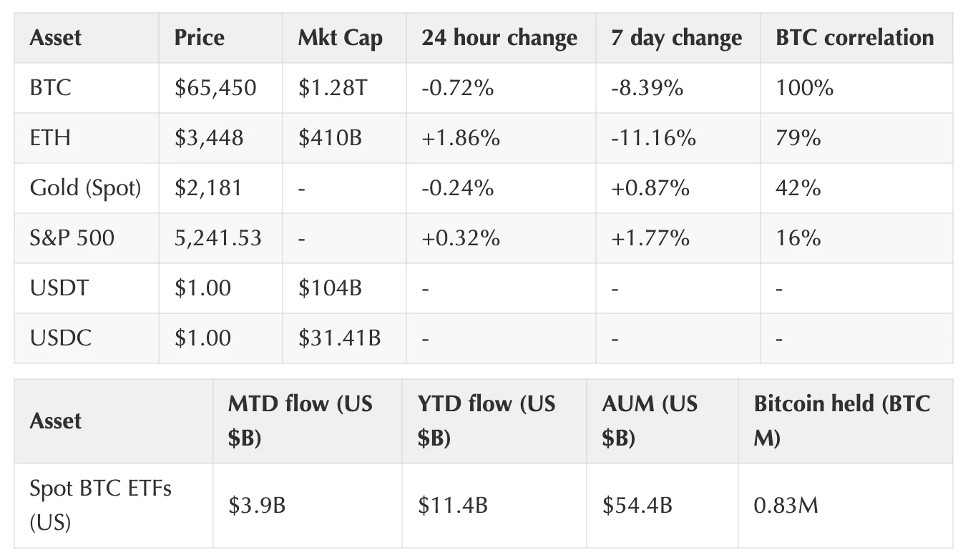The width and height of the screenshot is (963, 560).
Task: Click the "AUM (US $B)" header
Action: [650, 421]
